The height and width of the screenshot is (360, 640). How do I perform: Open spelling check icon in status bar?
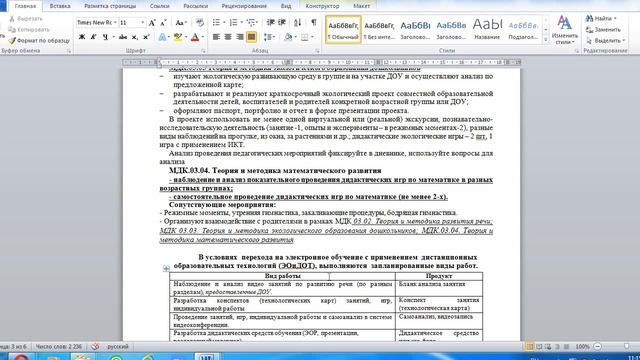pyautogui.click(x=95, y=347)
